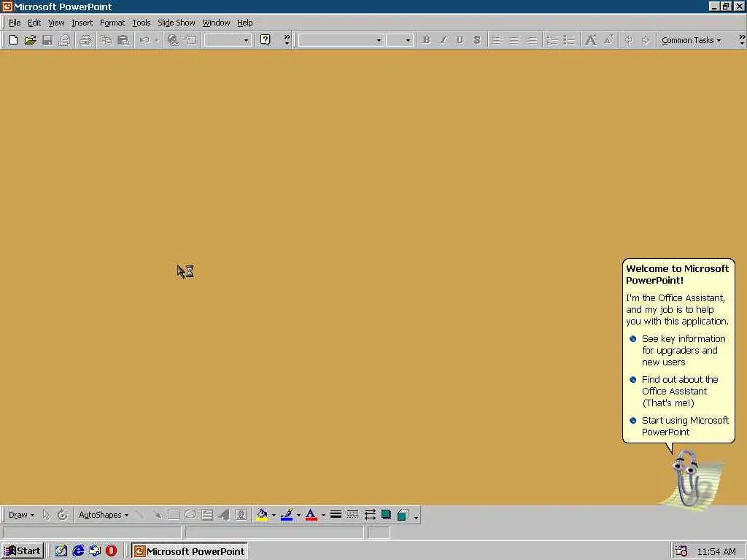This screenshot has height=560, width=747.
Task: Click the Insert Clip Art icon
Action: [241, 515]
